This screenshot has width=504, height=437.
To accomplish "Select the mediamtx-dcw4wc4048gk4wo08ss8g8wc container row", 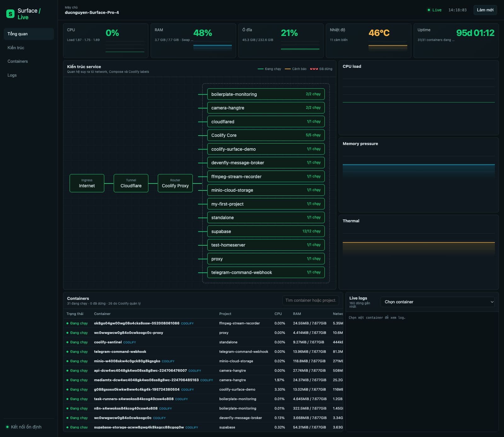I will (203, 380).
